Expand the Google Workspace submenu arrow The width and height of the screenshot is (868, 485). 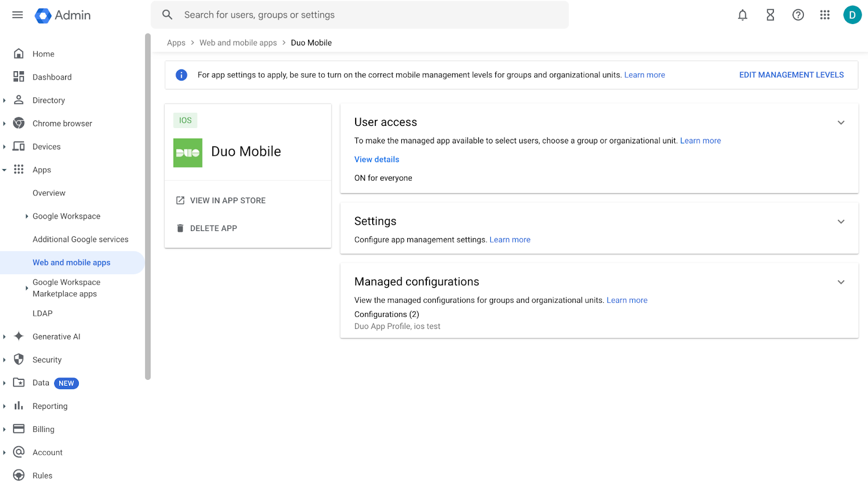pos(26,216)
